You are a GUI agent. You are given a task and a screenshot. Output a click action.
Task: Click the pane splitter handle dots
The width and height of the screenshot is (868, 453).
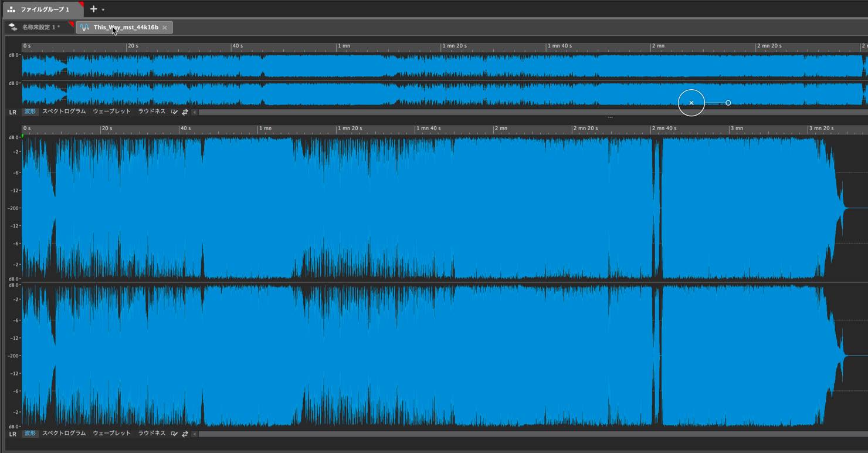pos(610,117)
